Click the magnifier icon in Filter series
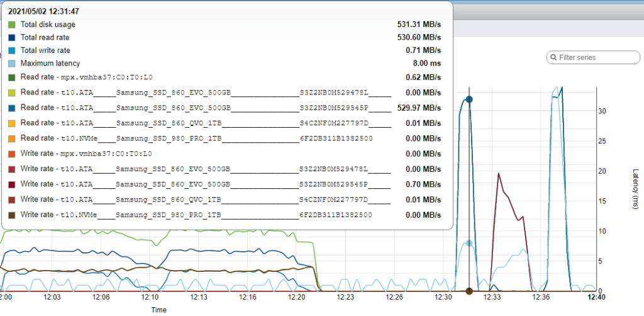The height and width of the screenshot is (316, 644). [x=554, y=57]
